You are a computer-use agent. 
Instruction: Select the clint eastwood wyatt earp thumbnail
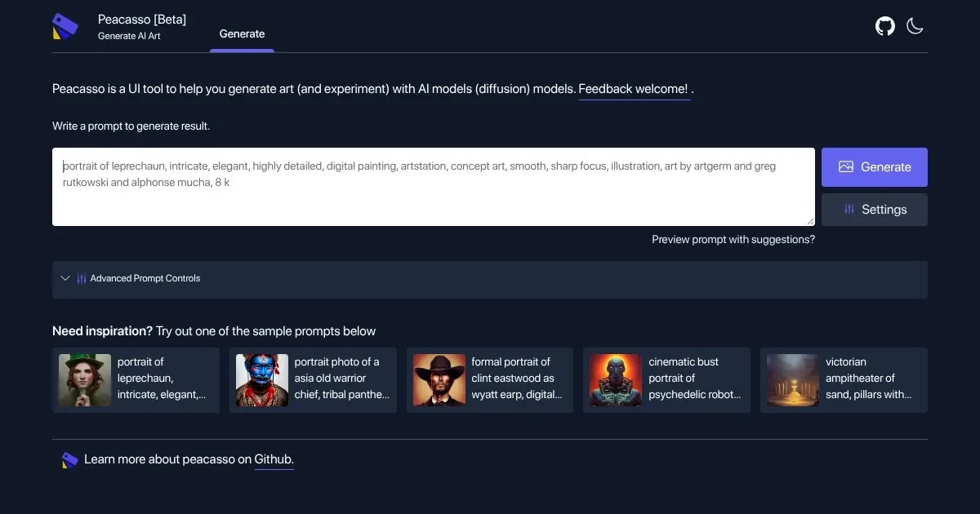click(x=439, y=380)
